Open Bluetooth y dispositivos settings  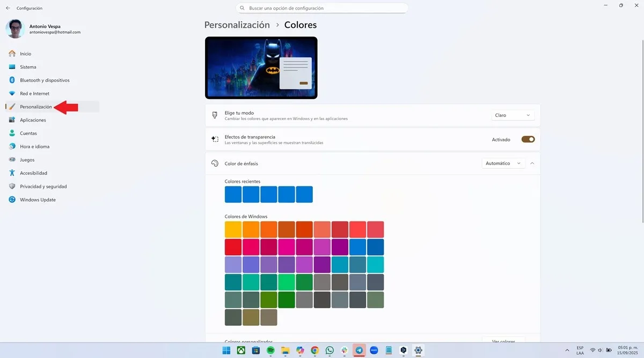pos(51,80)
